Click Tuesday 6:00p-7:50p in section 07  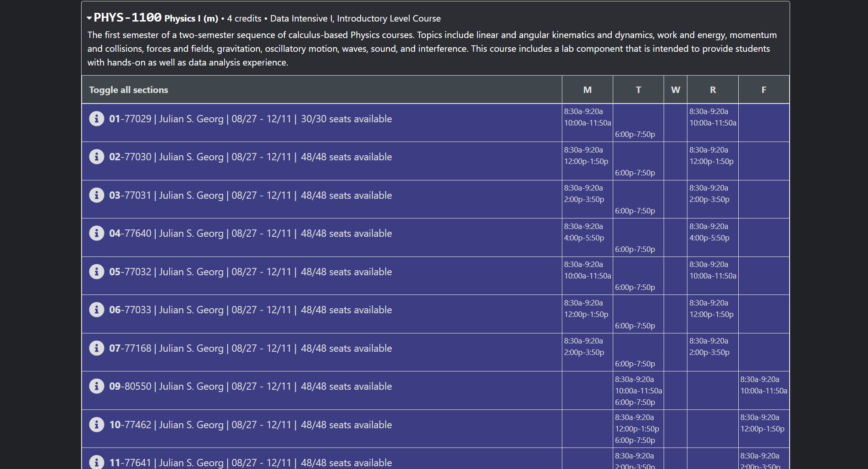(x=635, y=364)
